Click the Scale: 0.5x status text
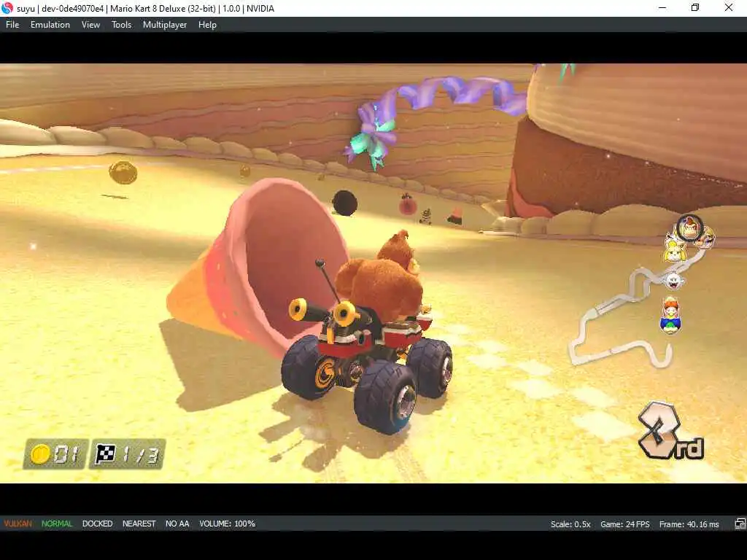The width and height of the screenshot is (747, 560). 570,524
